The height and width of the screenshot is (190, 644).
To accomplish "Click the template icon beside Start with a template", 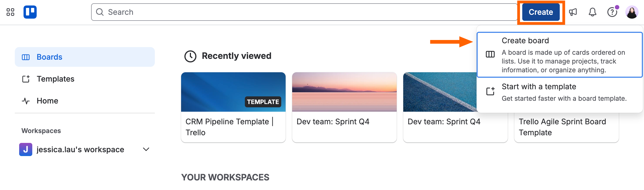I will [490, 91].
